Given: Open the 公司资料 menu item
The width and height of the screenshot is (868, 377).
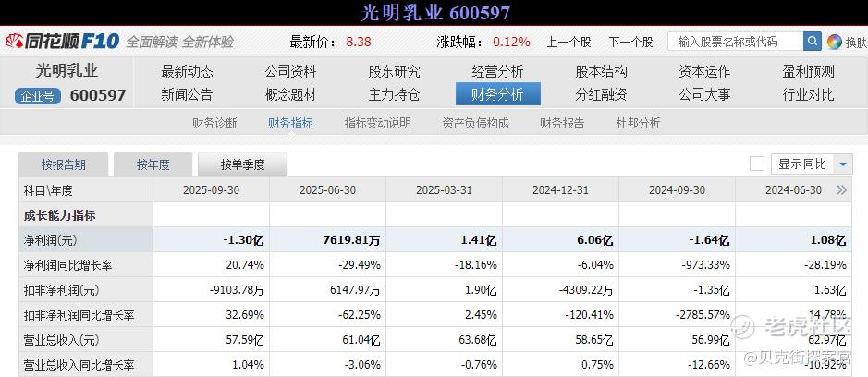Looking at the screenshot, I should click(x=290, y=71).
